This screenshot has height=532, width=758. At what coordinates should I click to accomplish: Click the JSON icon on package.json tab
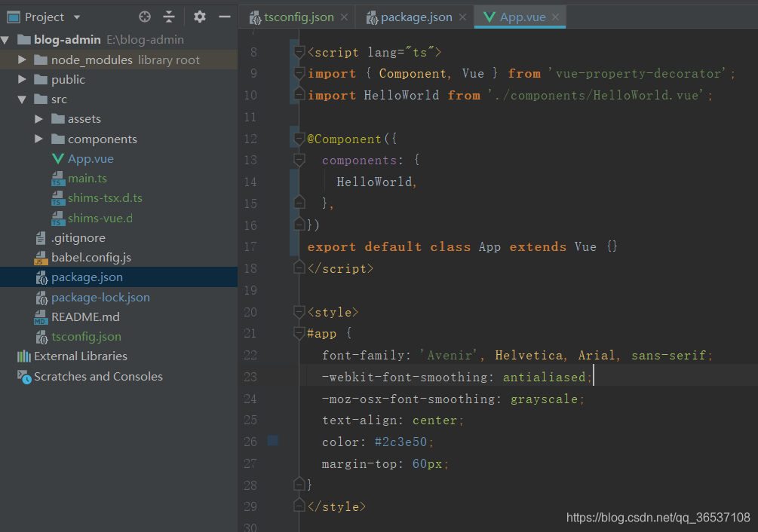pos(372,18)
